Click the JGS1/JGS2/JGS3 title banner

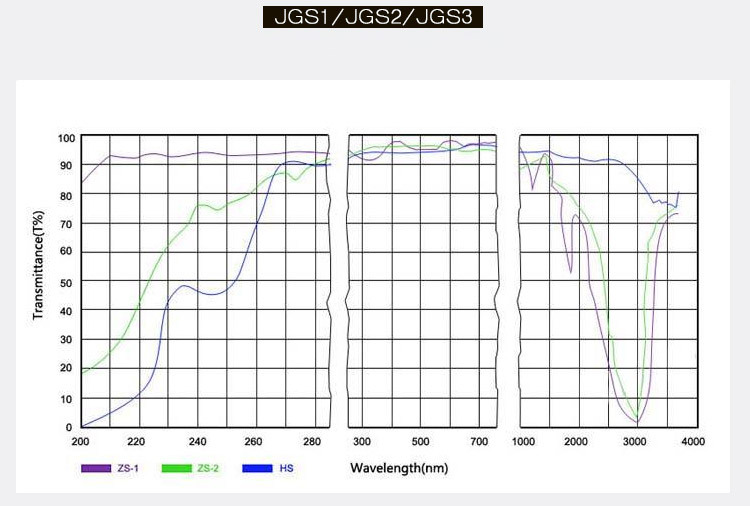pyautogui.click(x=373, y=17)
